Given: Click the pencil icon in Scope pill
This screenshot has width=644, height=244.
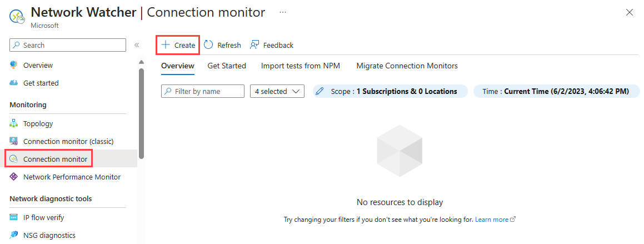Looking at the screenshot, I should (319, 91).
